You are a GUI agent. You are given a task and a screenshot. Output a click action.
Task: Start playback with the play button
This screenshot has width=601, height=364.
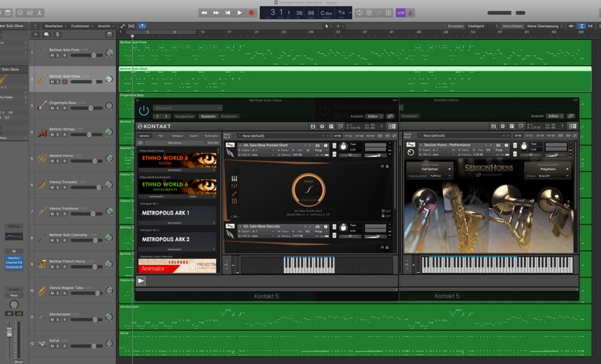[x=240, y=12]
